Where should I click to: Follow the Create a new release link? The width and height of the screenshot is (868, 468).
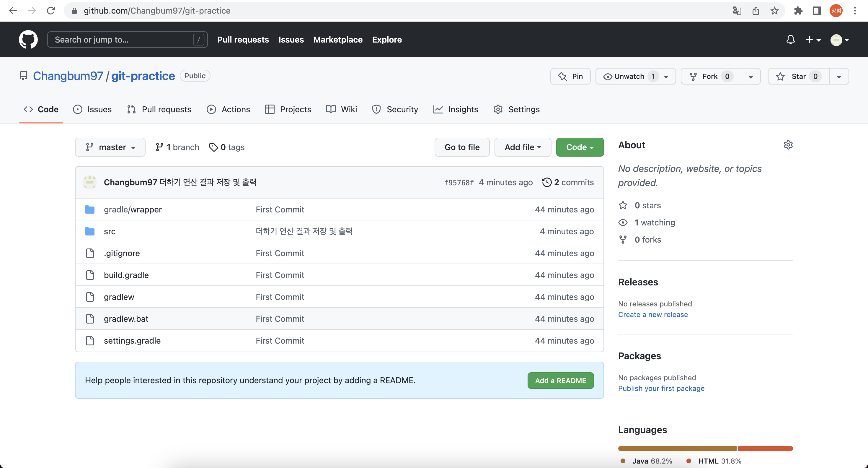click(653, 314)
